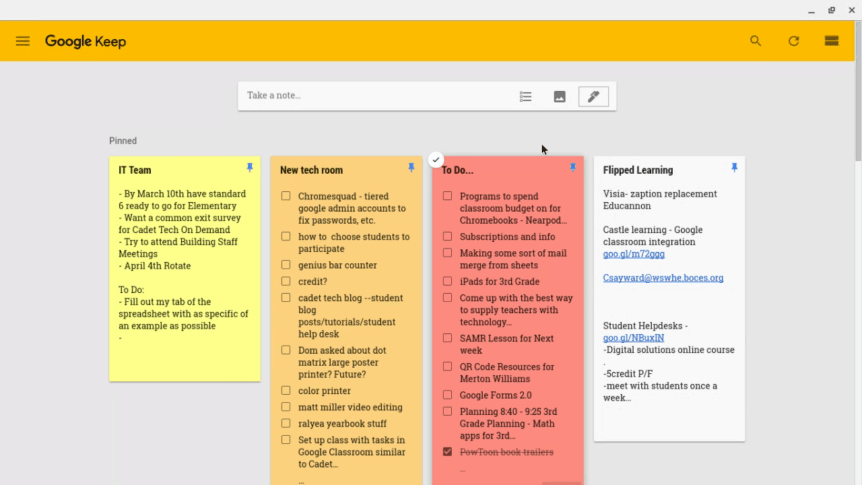The image size is (862, 485).
Task: Check Dom asked about dot matrix item
Action: pyautogui.click(x=286, y=350)
